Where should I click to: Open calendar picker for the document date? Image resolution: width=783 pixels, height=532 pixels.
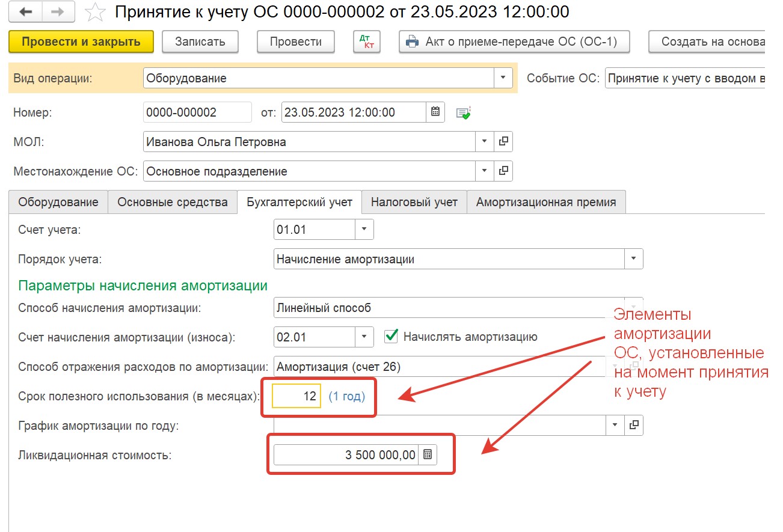tap(435, 112)
